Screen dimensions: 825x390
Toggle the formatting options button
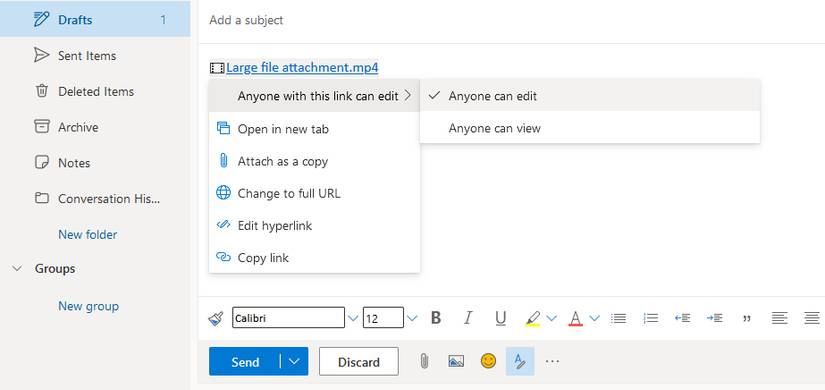[520, 361]
